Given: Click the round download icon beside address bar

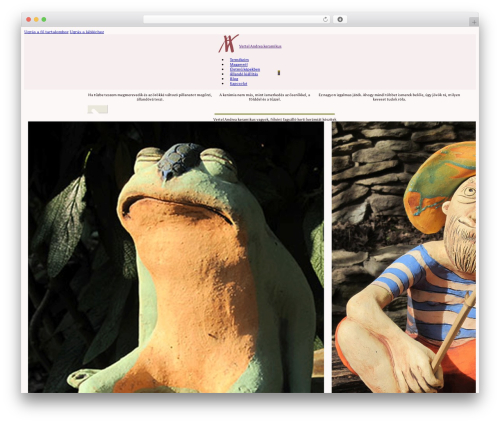Looking at the screenshot, I should click(340, 19).
